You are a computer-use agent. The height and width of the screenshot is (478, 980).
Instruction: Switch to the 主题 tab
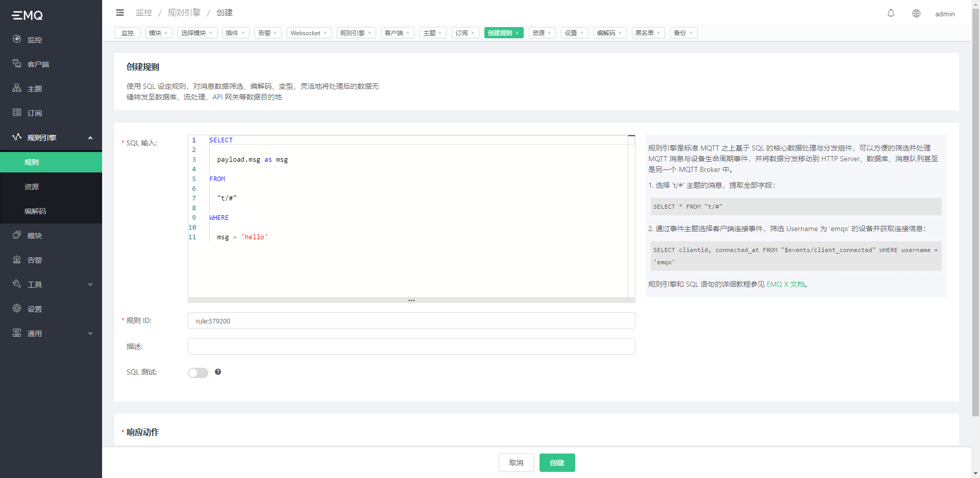[433, 33]
